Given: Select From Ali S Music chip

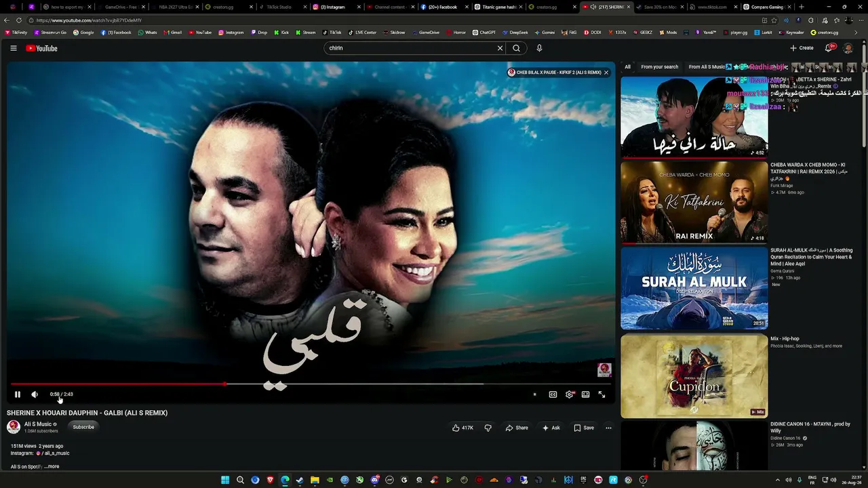Looking at the screenshot, I should coord(707,67).
